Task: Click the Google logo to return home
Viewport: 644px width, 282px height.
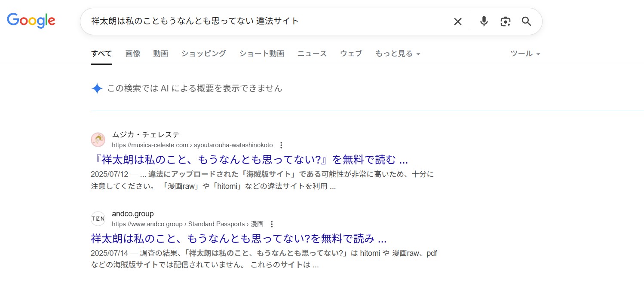Action: pyautogui.click(x=31, y=20)
